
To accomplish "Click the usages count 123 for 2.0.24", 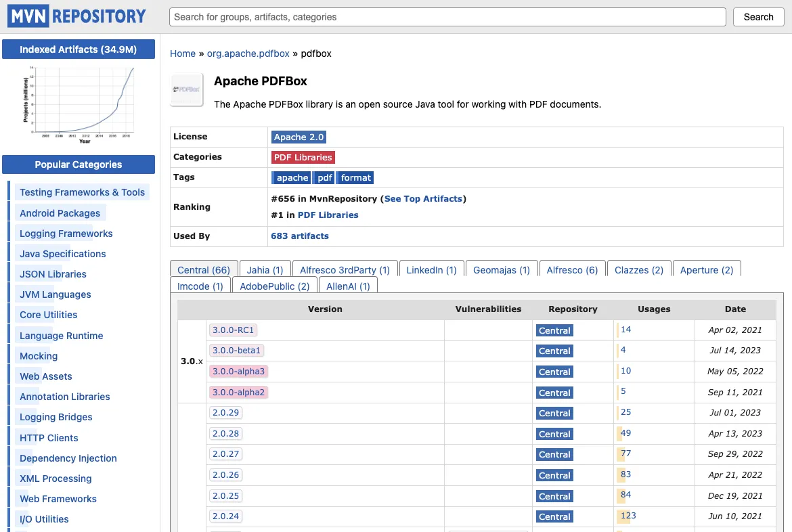I will point(628,516).
